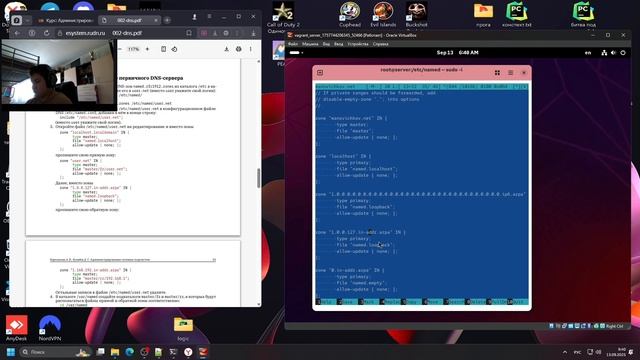
Task: Click the power icon in the guest top bar
Action: pos(623,53)
